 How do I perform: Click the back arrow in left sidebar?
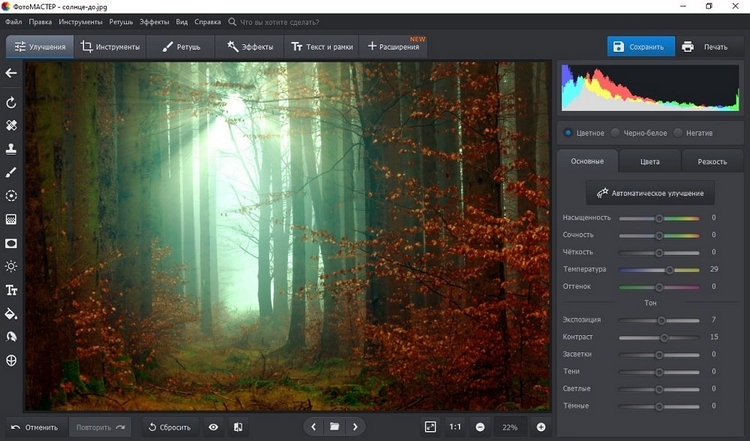(11, 73)
